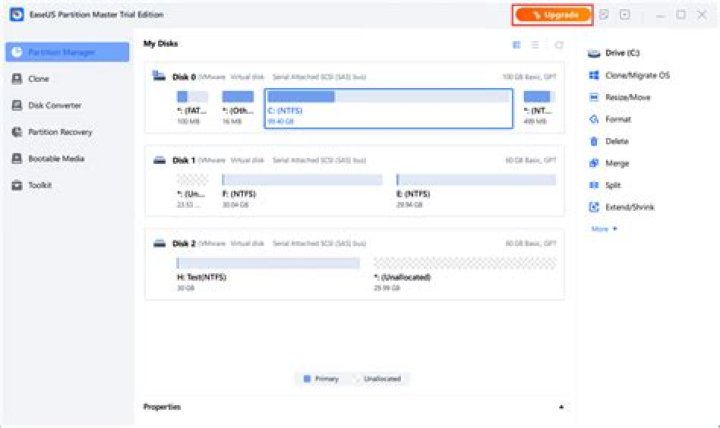This screenshot has width=720, height=428.
Task: Click the Toolkit briefcase icon
Action: tap(17, 186)
